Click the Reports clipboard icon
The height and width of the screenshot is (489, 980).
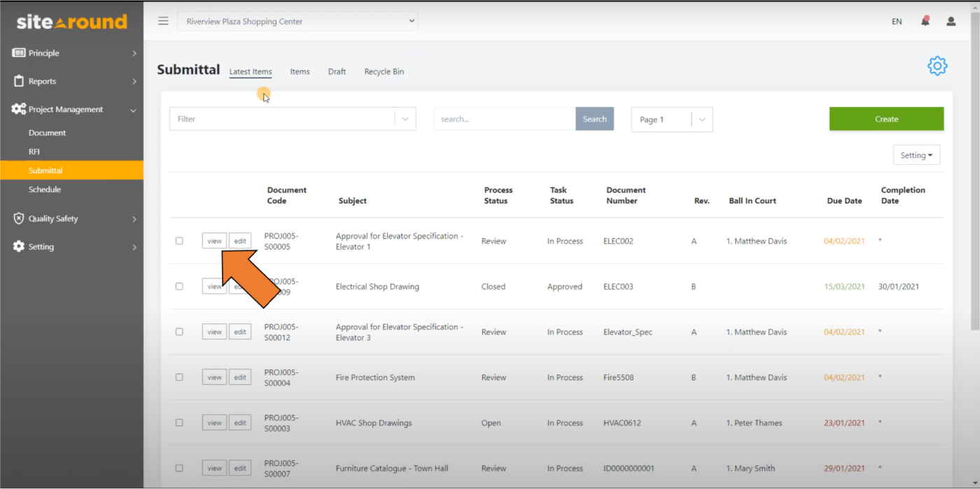[x=19, y=81]
